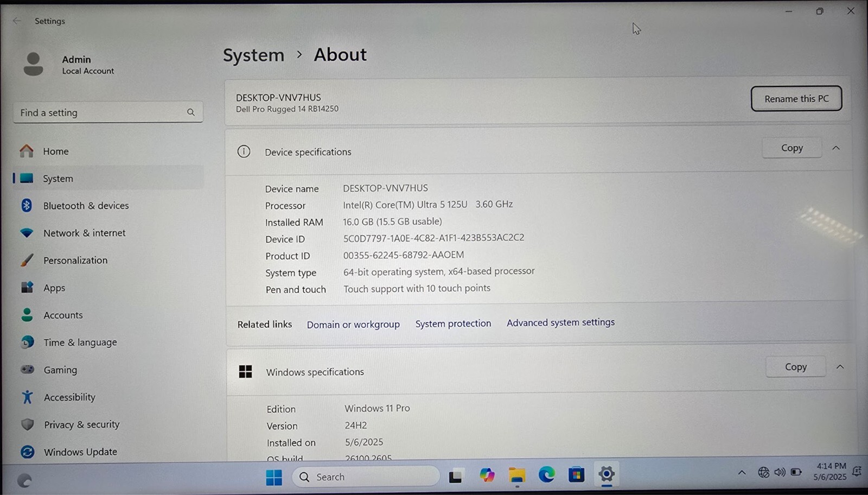Click the Gaming controller icon
Image resolution: width=868 pixels, height=495 pixels.
(x=27, y=370)
